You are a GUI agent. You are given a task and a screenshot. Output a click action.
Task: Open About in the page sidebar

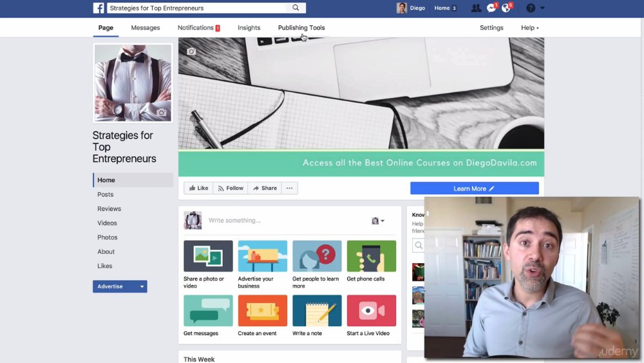pos(106,251)
